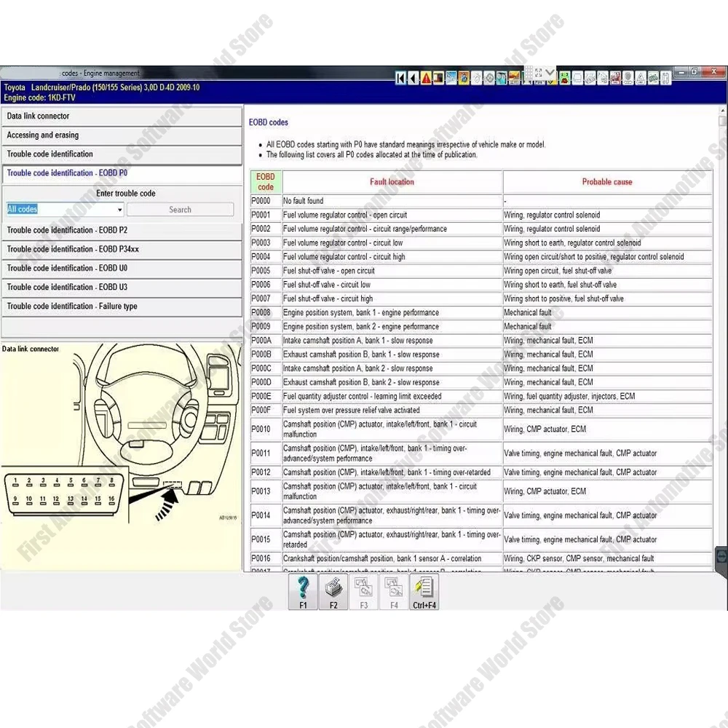Click the Ctrl+F4 document notes icon
The image size is (728, 728).
pos(424,591)
